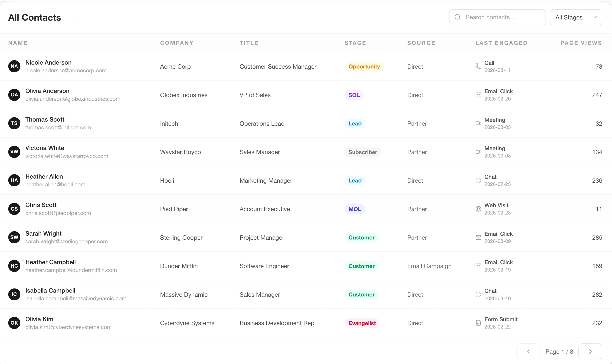Go to the previous page of contacts
The height and width of the screenshot is (364, 612).
(x=528, y=351)
